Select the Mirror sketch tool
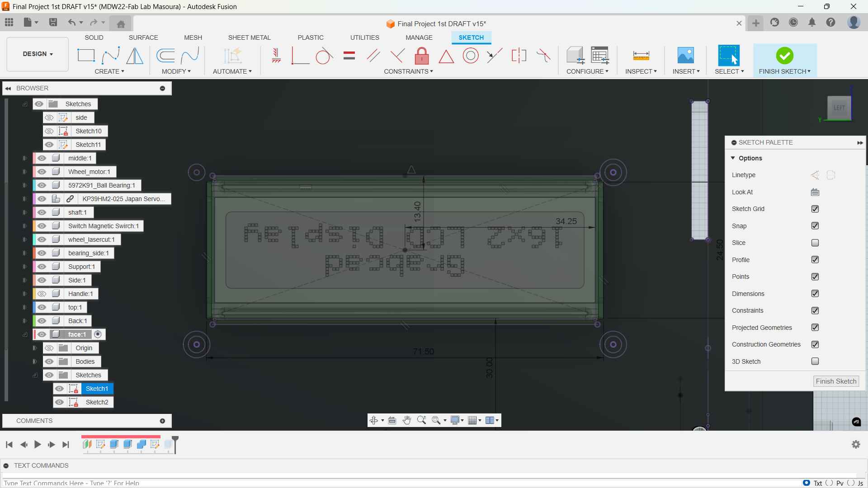This screenshot has width=868, height=488. 135,56
